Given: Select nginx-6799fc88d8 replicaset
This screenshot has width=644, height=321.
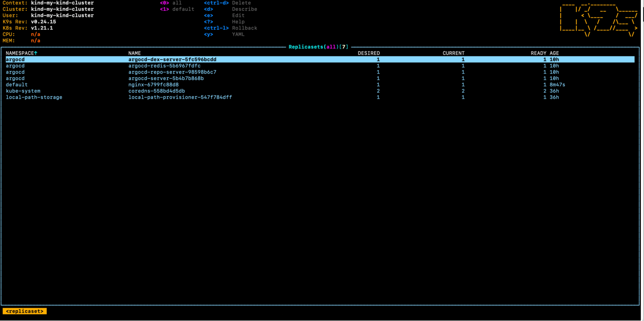Looking at the screenshot, I should tap(320, 84).
